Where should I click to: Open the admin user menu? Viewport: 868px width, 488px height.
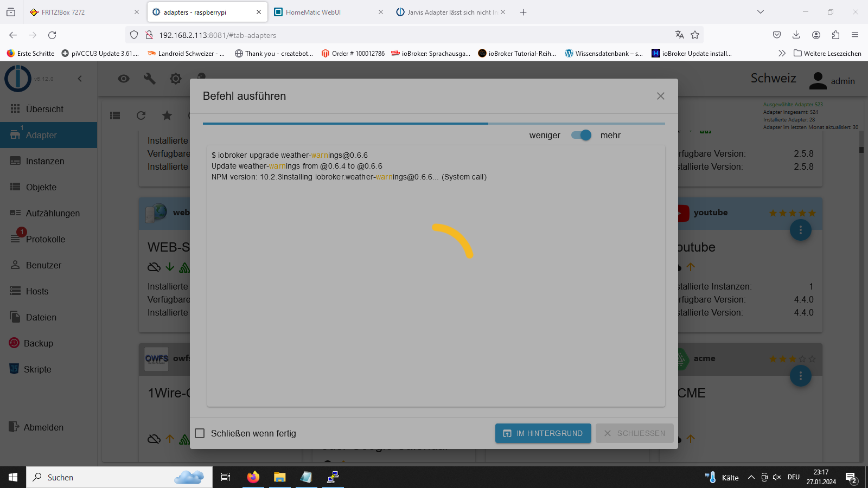click(832, 81)
